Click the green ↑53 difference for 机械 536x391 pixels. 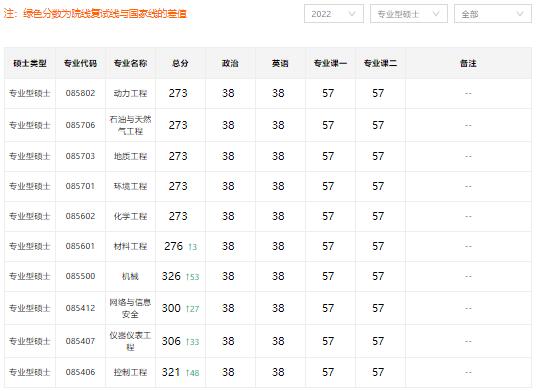click(x=192, y=277)
